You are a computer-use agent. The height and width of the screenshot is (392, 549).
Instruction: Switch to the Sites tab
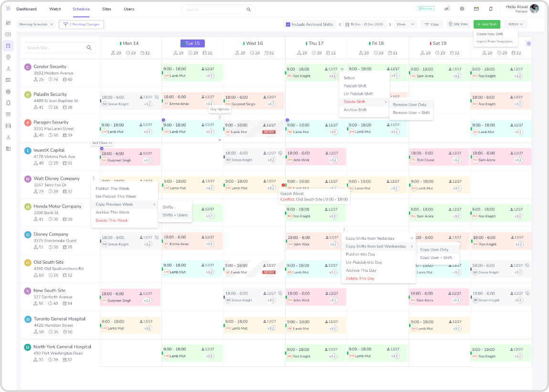106,9
